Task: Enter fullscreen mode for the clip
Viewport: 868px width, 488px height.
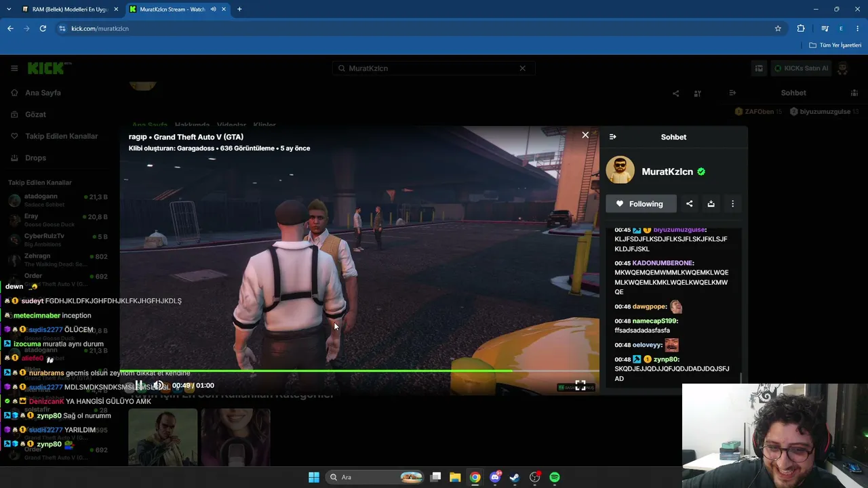Action: pos(580,386)
